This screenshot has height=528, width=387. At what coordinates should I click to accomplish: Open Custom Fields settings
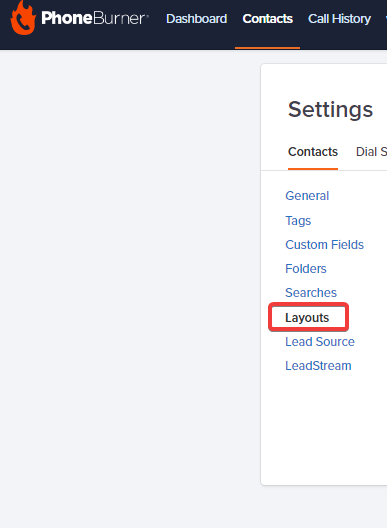tap(324, 244)
